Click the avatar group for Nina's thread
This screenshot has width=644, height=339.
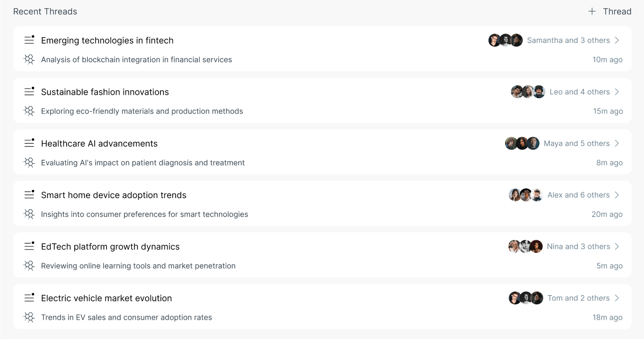526,246
